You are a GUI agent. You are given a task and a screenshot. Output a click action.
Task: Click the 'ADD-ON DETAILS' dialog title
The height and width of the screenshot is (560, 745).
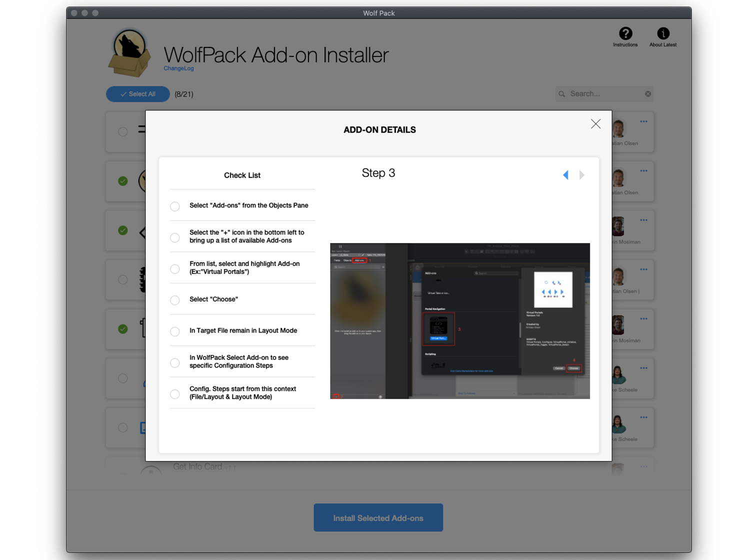(x=379, y=130)
